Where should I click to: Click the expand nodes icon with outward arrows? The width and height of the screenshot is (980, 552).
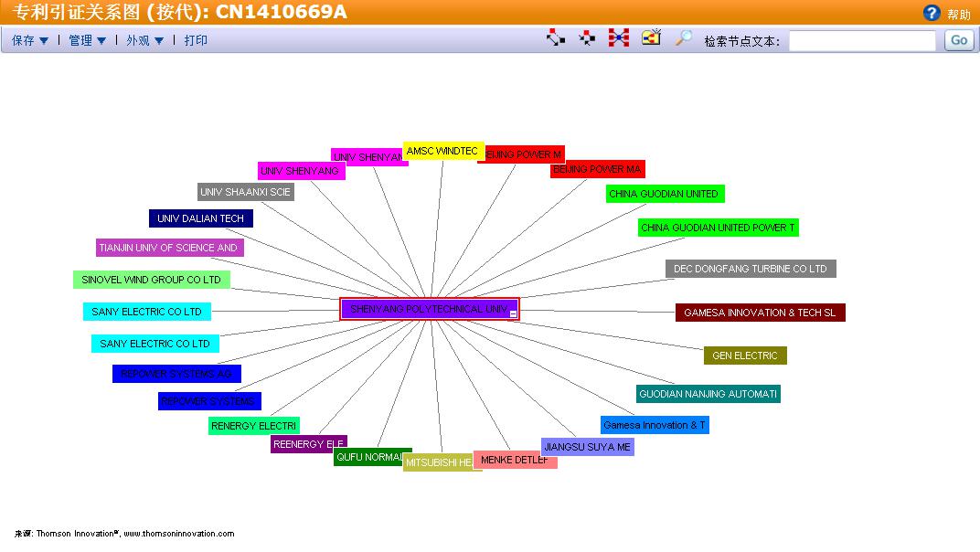click(556, 38)
